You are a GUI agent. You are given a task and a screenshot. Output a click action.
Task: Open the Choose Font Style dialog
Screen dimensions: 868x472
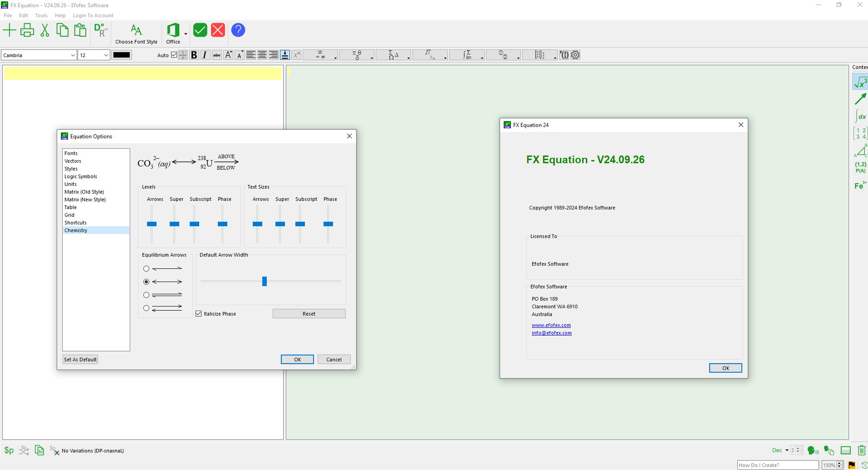coord(136,33)
